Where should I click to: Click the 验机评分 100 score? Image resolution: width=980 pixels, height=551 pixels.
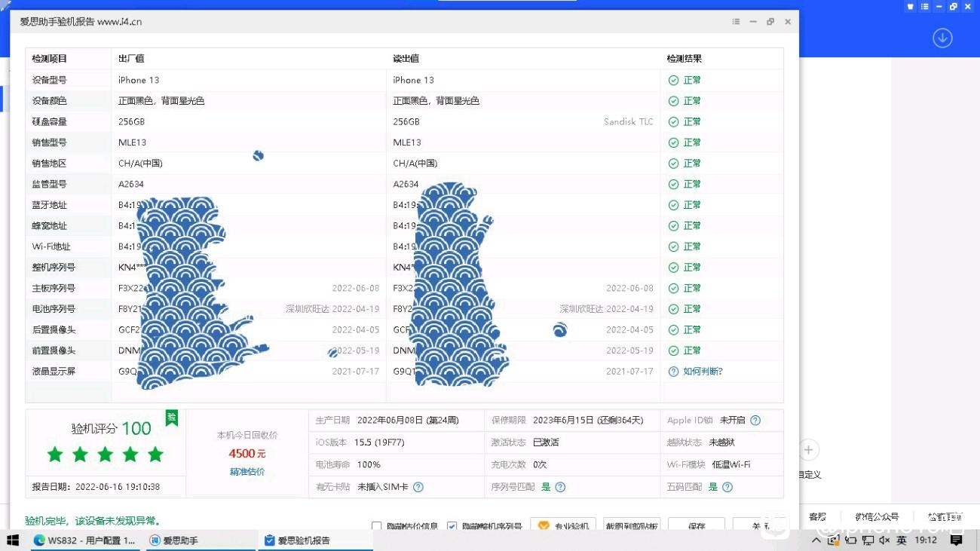coord(112,428)
